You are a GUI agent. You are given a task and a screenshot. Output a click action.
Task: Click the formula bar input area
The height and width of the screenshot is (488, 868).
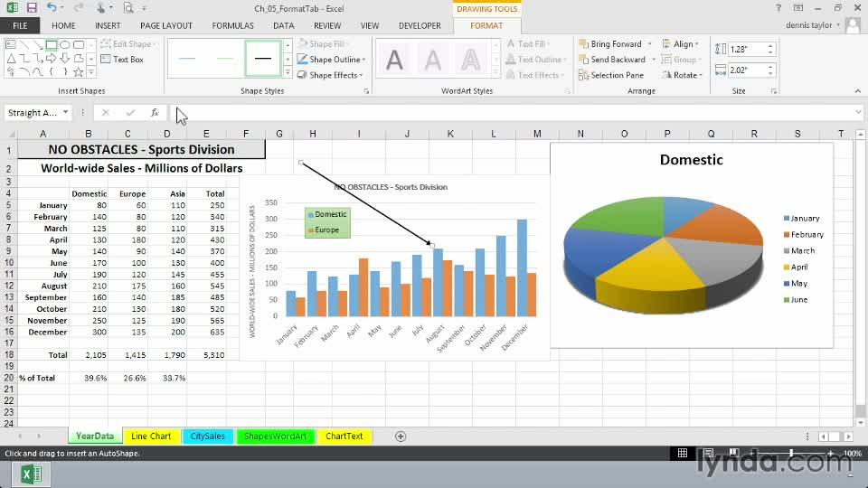tap(512, 112)
